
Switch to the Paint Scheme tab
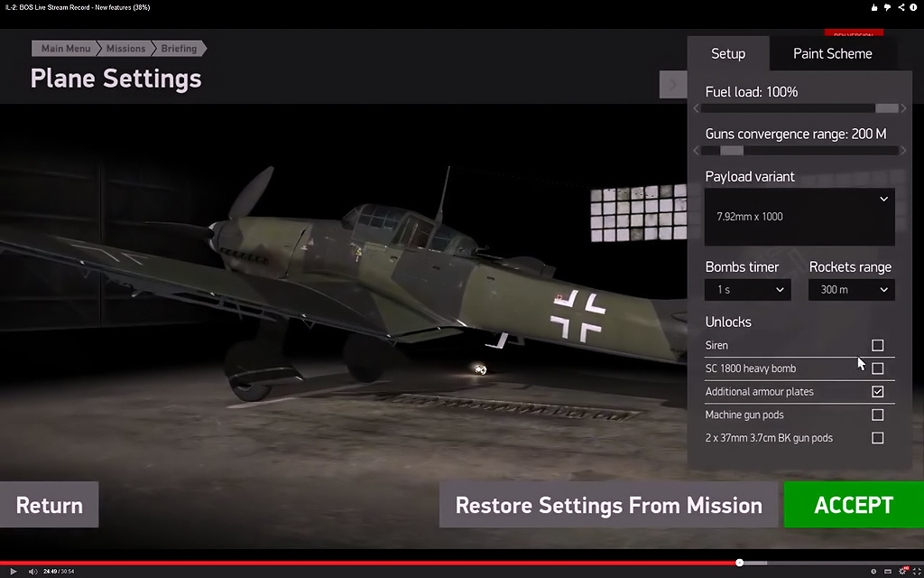point(833,53)
